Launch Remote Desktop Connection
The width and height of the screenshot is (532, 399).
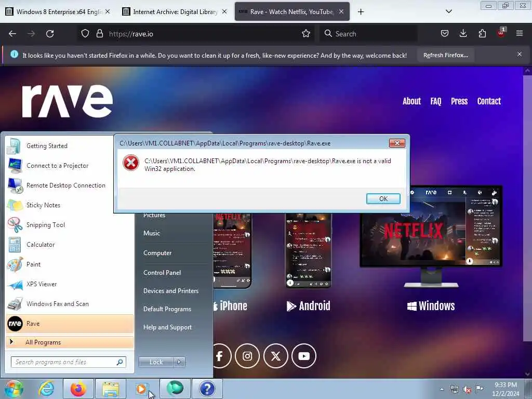(x=60, y=185)
